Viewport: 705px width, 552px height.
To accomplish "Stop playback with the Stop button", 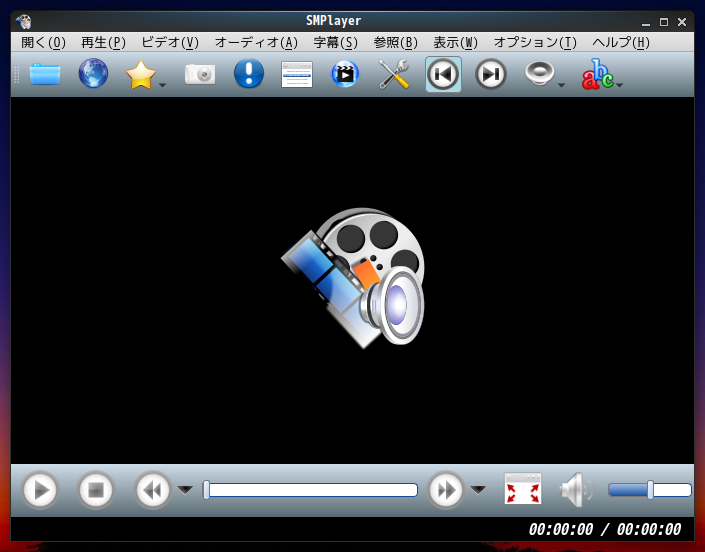I will click(96, 490).
